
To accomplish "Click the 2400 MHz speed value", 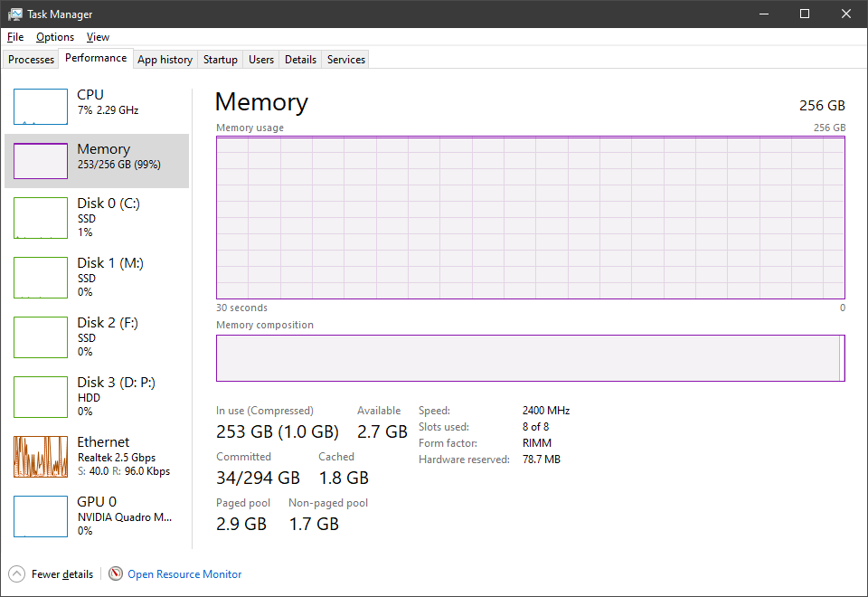I will click(x=546, y=411).
